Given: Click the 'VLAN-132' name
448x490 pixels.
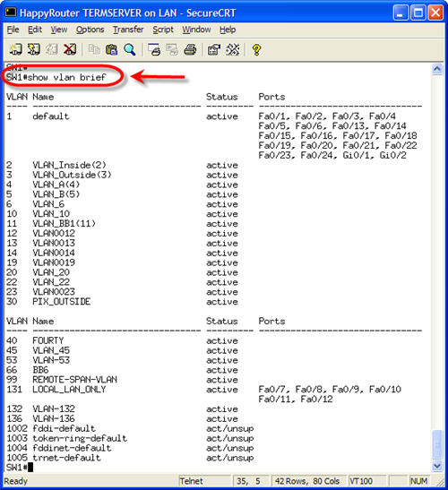Looking at the screenshot, I should pos(54,408).
